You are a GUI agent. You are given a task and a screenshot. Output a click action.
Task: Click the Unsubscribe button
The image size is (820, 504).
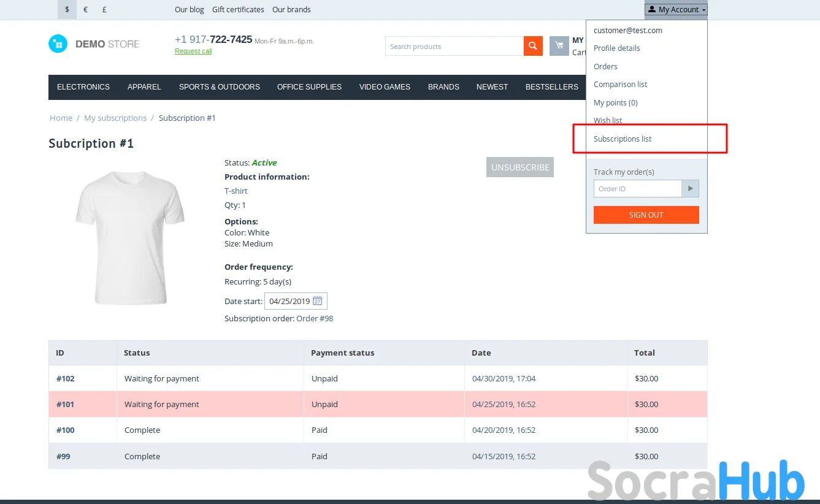click(x=520, y=167)
